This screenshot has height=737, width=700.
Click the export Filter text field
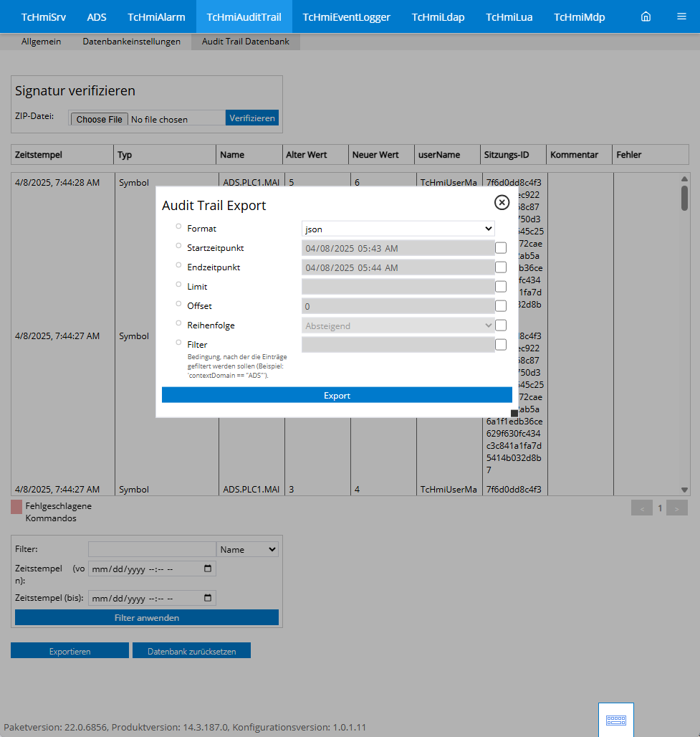pos(398,345)
